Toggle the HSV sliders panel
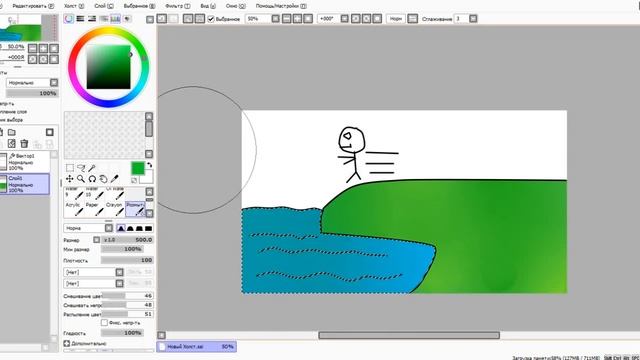Screen dimensions: 640x360 pos(92,19)
